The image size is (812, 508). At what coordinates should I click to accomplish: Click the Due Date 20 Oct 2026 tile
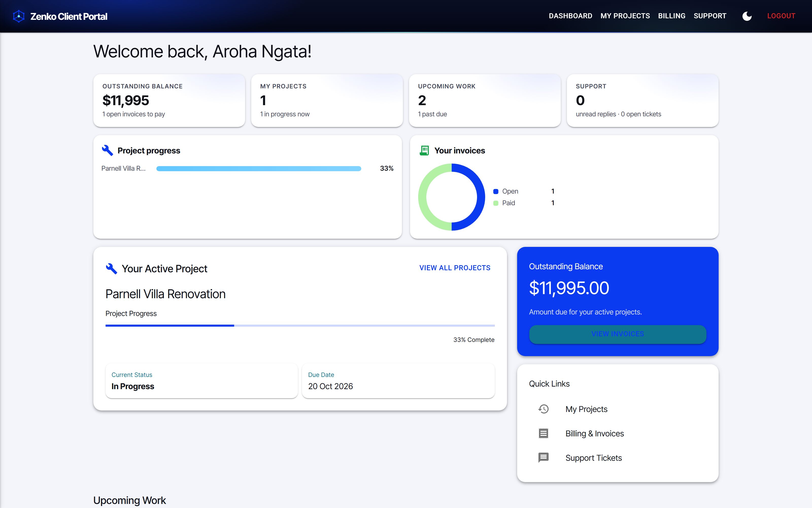[x=398, y=381]
